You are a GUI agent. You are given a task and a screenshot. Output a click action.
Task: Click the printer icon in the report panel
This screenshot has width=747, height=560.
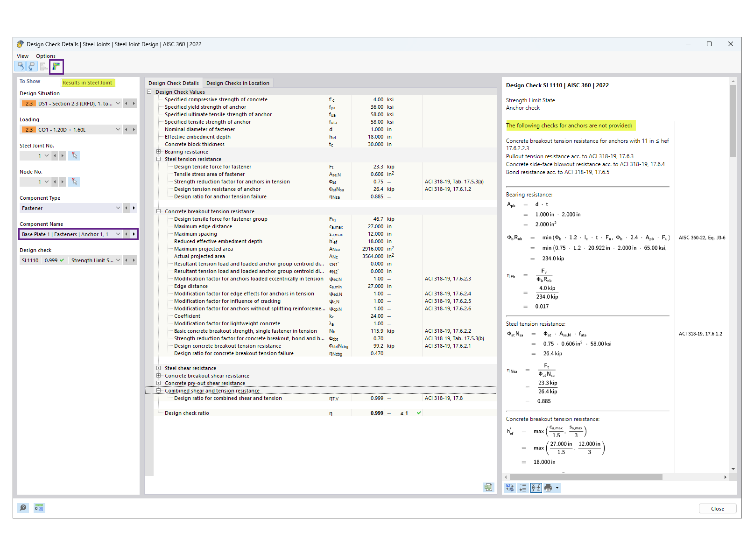point(548,487)
